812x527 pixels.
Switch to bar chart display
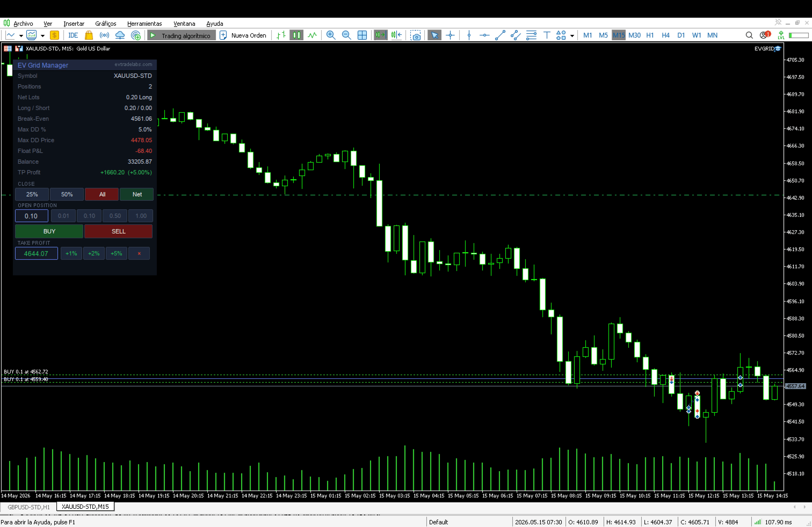281,35
